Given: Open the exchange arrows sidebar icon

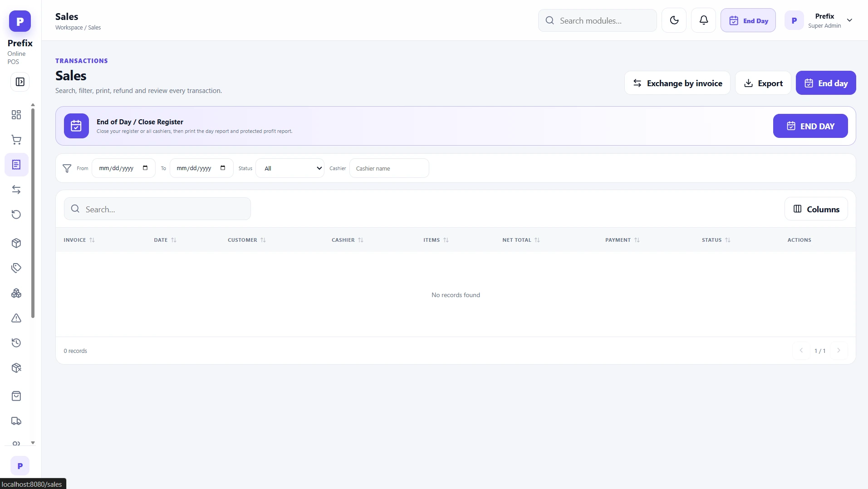Looking at the screenshot, I should pos(16,190).
